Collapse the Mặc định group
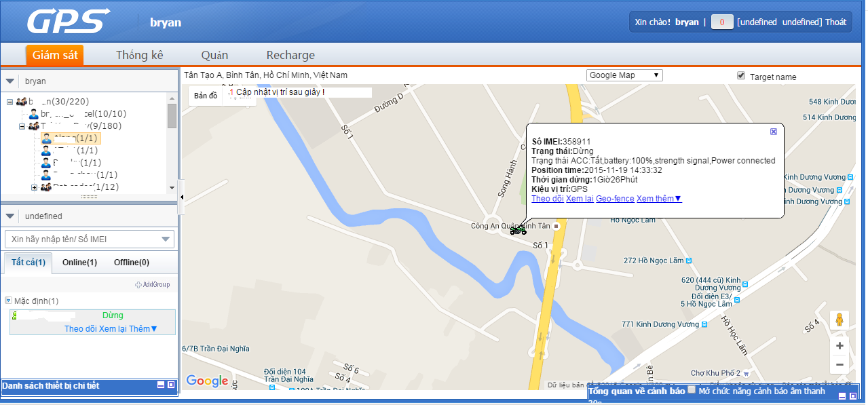 (8, 301)
